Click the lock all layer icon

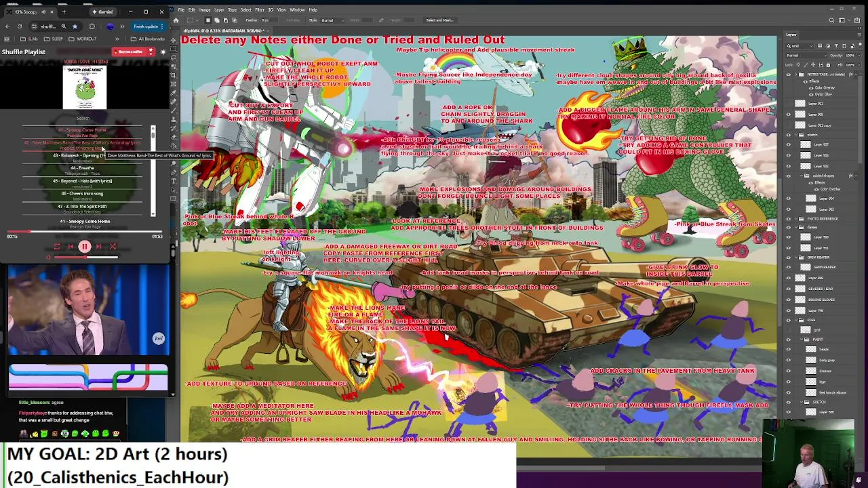[x=829, y=64]
